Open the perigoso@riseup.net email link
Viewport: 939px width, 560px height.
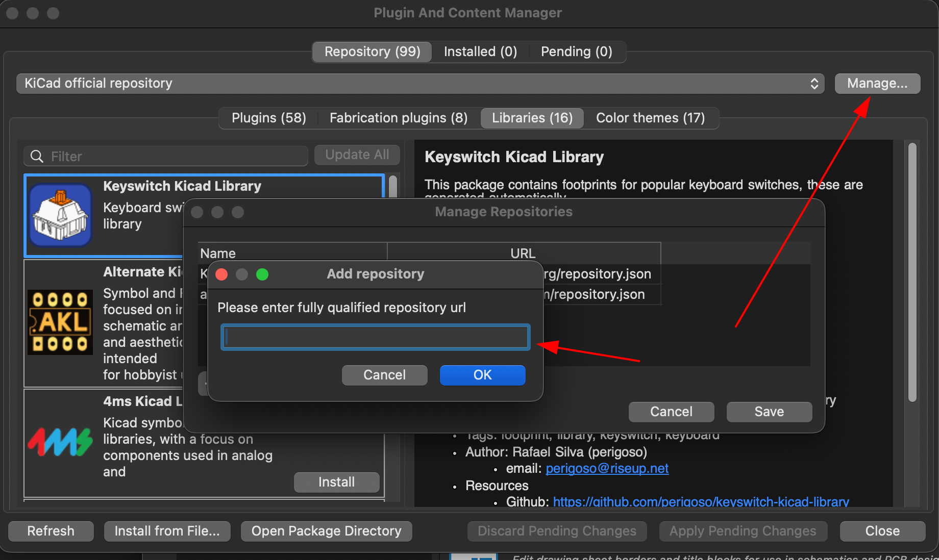(607, 468)
